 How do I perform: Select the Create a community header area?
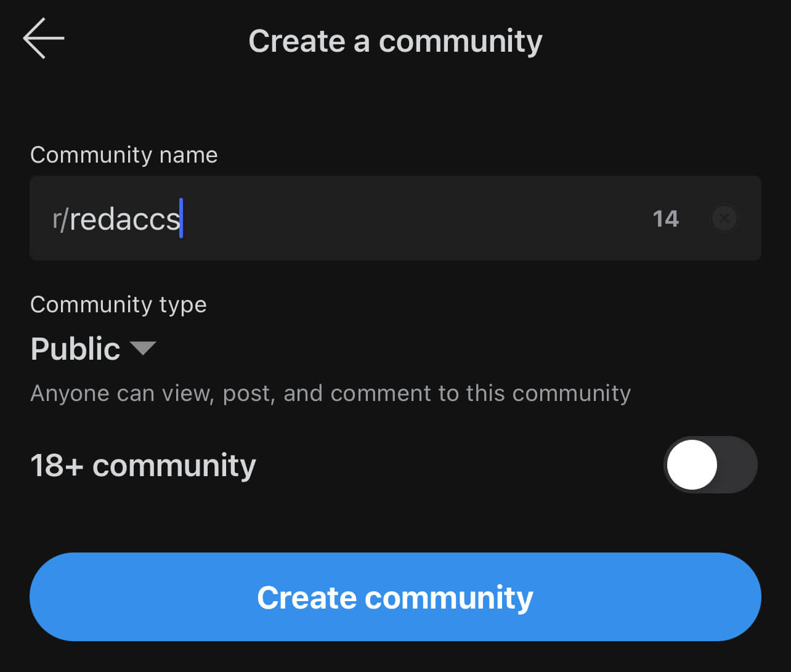pyautogui.click(x=395, y=41)
